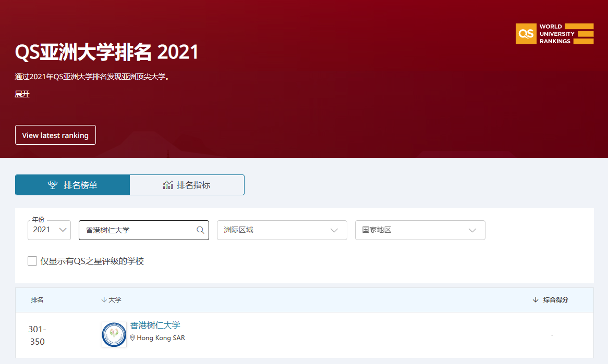608x364 pixels.
Task: Click the 展开 link
Action: 22,94
